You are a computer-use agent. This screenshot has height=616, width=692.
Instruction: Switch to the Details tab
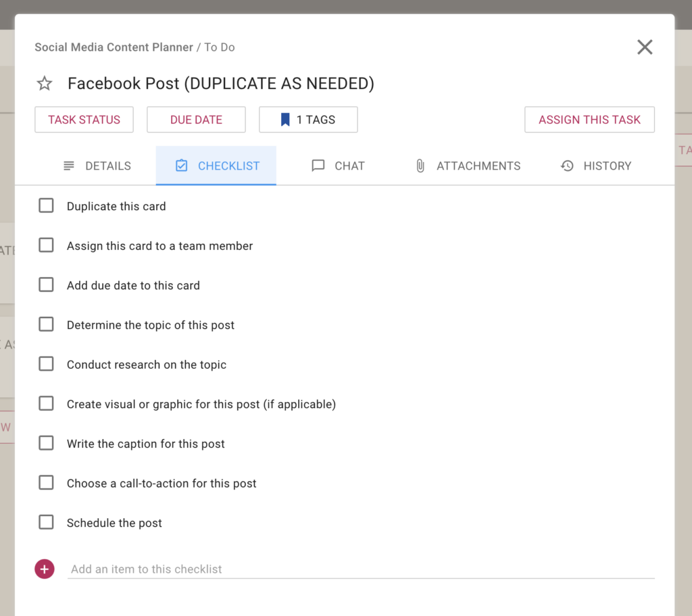click(97, 166)
